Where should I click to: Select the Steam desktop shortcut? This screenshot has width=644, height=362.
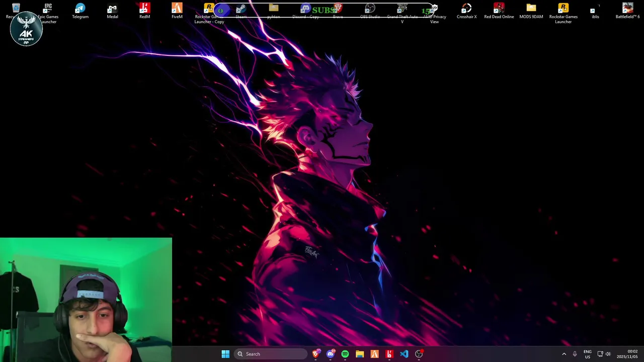click(241, 11)
